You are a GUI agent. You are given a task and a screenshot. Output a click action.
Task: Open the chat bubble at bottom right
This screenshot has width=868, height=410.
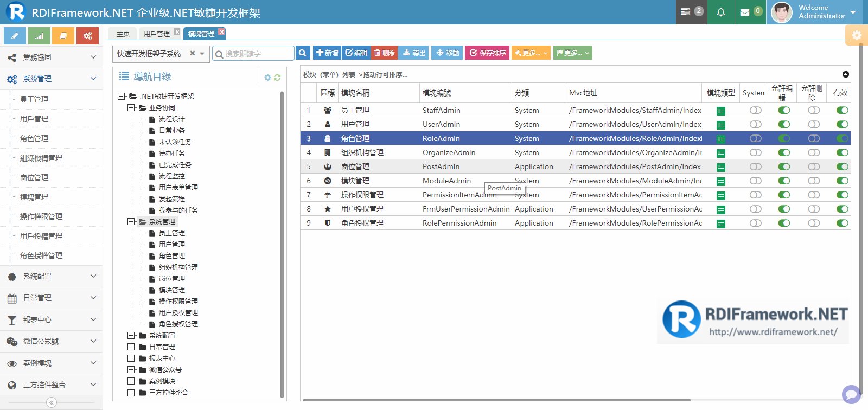(851, 394)
